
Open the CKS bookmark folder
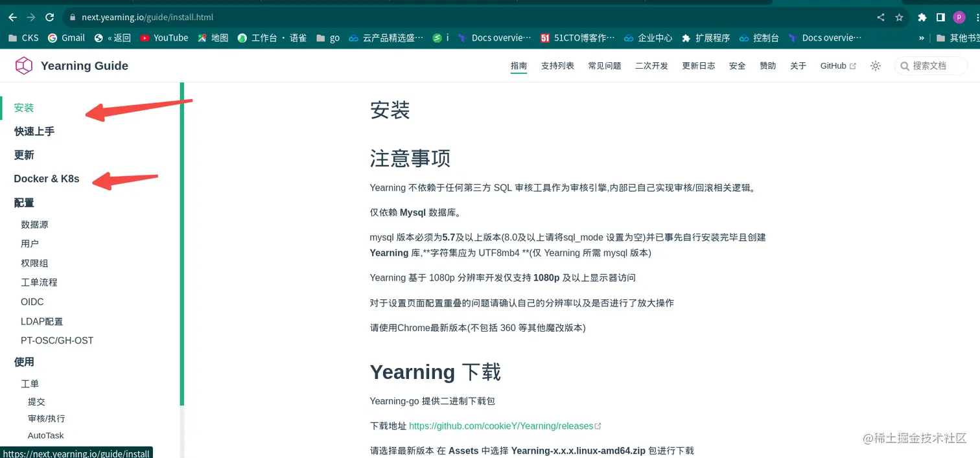(x=23, y=38)
